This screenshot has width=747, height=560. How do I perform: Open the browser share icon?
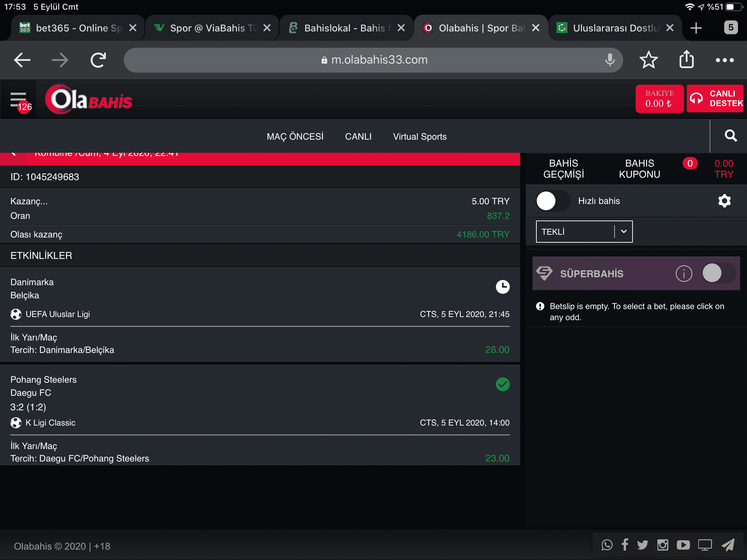[686, 59]
